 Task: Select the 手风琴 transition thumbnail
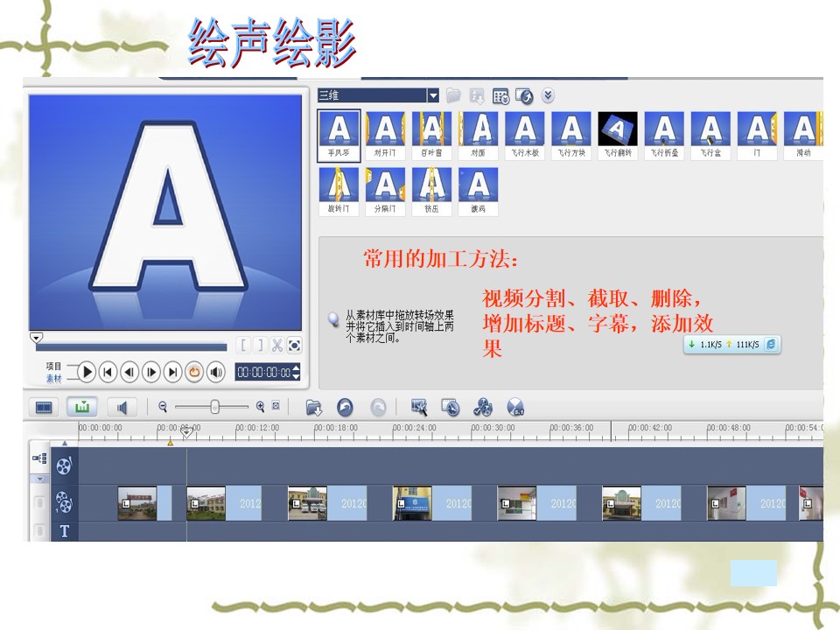point(339,135)
